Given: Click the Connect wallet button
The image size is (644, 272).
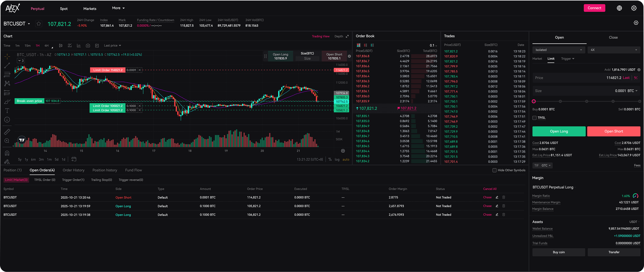Looking at the screenshot, I should pos(594,8).
